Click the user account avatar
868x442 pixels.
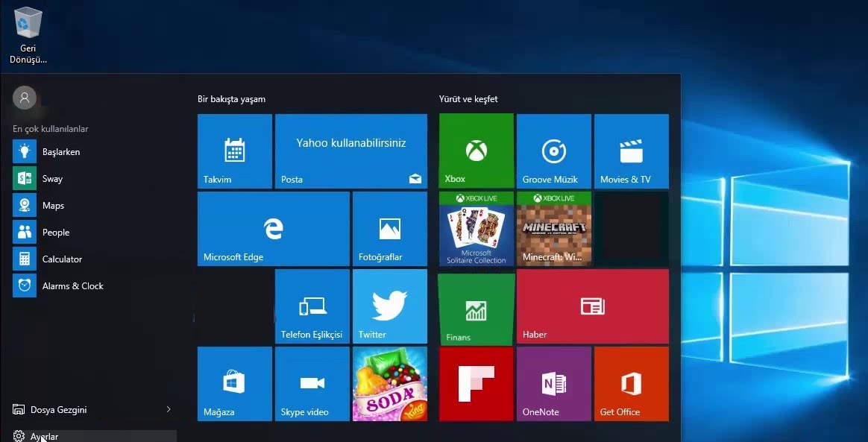(x=25, y=98)
